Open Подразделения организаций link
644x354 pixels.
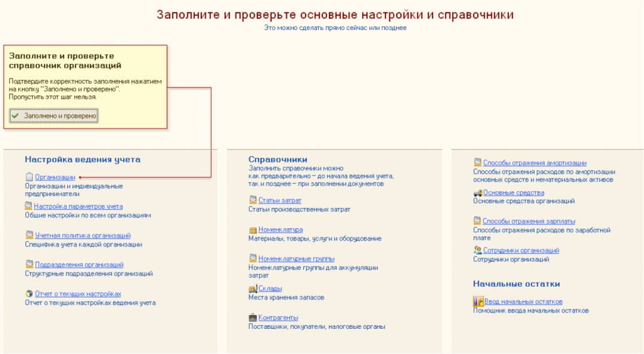(79, 265)
